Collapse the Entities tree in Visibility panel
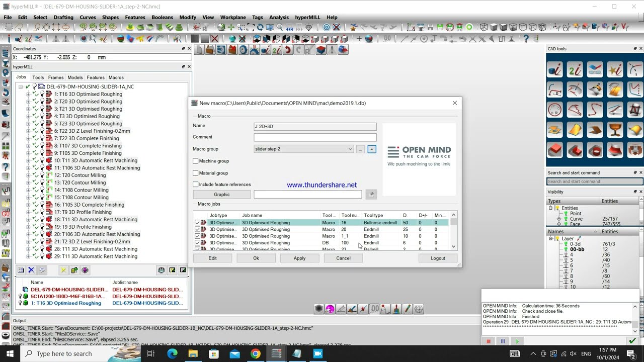The image size is (644, 362). [x=550, y=208]
